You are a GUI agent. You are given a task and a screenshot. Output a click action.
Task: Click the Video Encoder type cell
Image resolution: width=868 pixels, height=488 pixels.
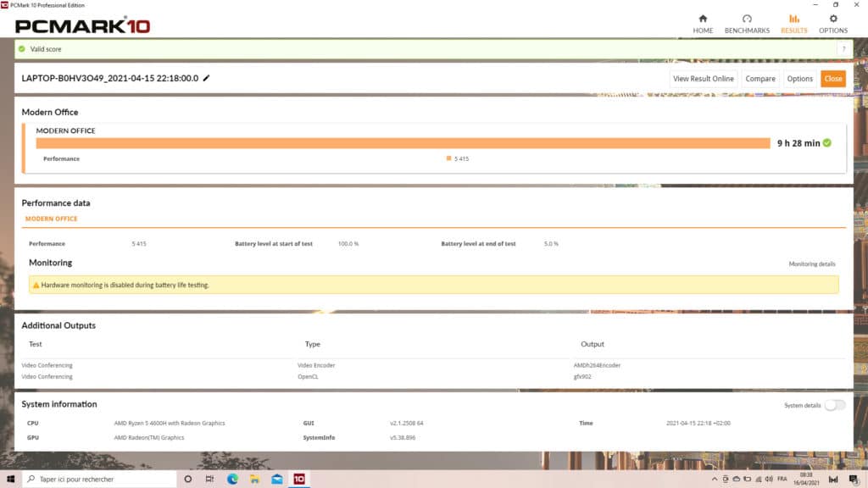coord(316,365)
